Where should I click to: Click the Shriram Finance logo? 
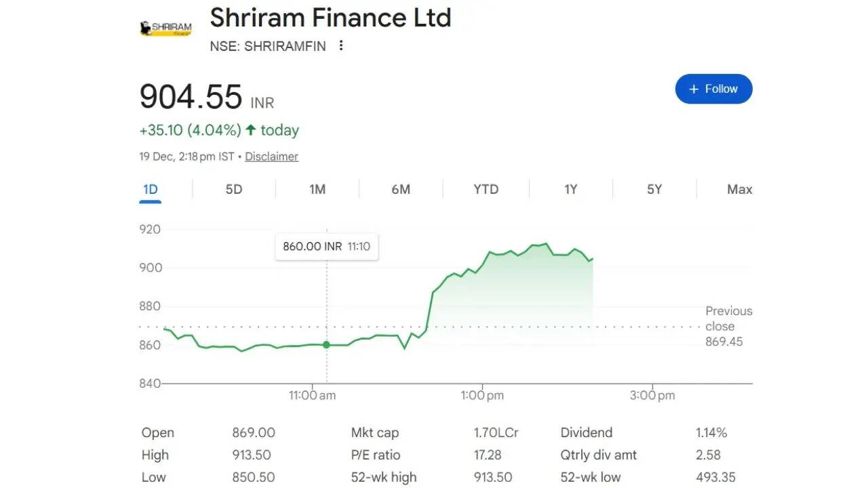(x=165, y=28)
